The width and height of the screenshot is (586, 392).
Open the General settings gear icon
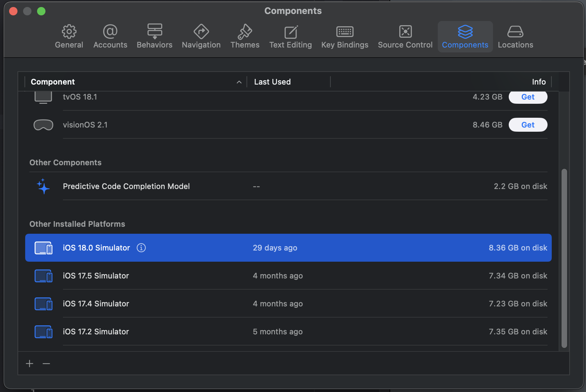(69, 31)
